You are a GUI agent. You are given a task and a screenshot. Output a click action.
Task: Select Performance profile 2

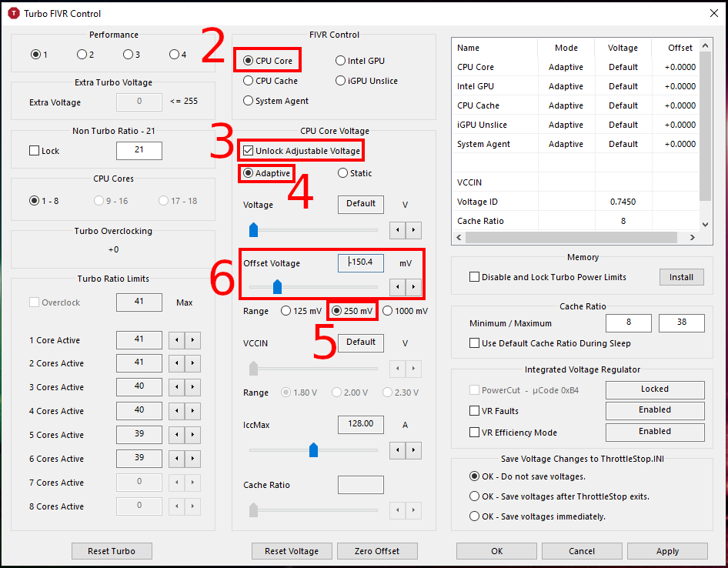pyautogui.click(x=85, y=55)
